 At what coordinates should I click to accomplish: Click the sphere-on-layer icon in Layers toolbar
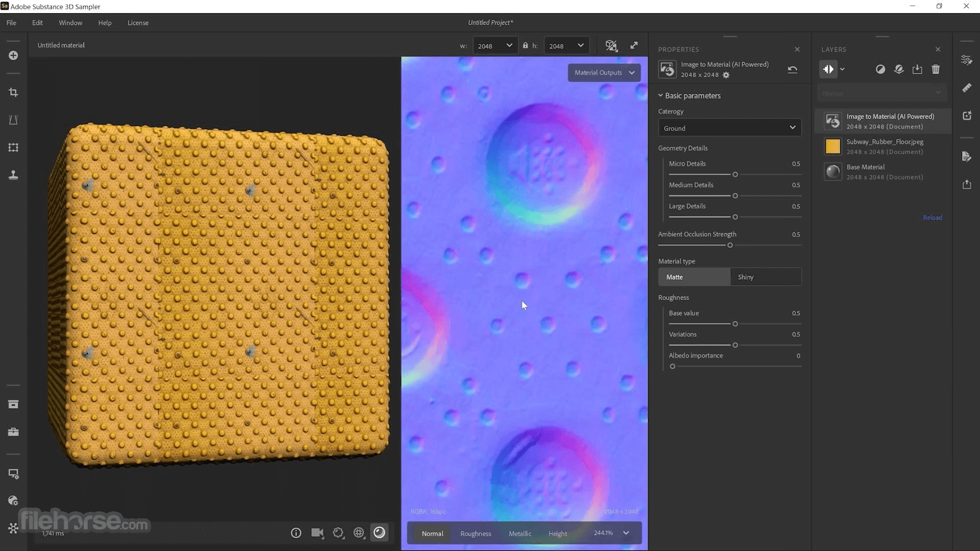click(x=899, y=69)
